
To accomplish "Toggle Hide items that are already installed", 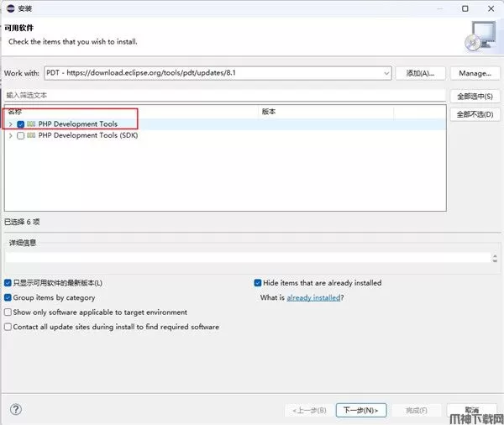I will coord(258,283).
